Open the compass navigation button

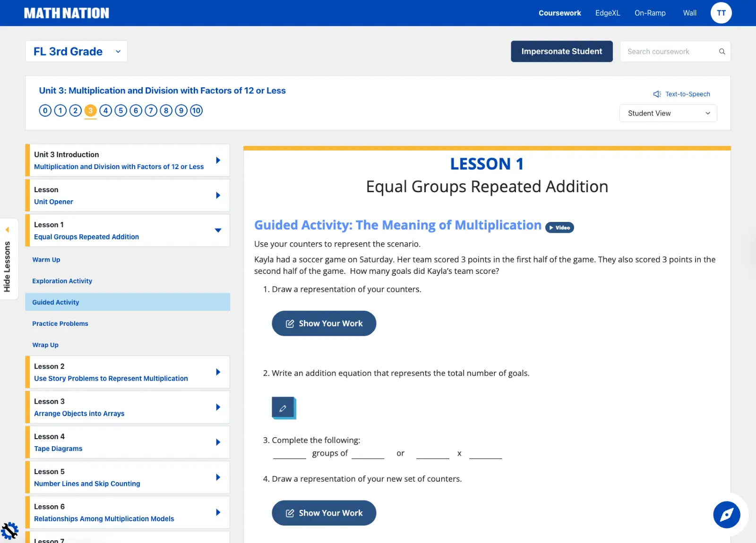(726, 515)
